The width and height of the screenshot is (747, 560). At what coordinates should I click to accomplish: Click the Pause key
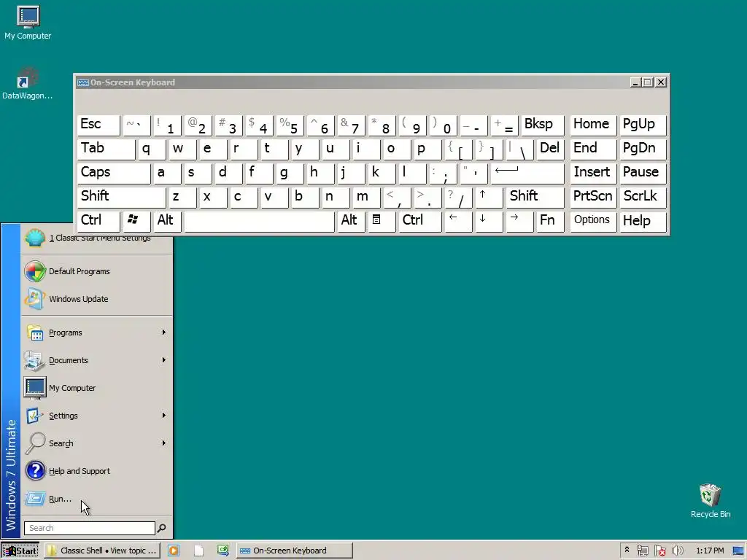click(643, 174)
